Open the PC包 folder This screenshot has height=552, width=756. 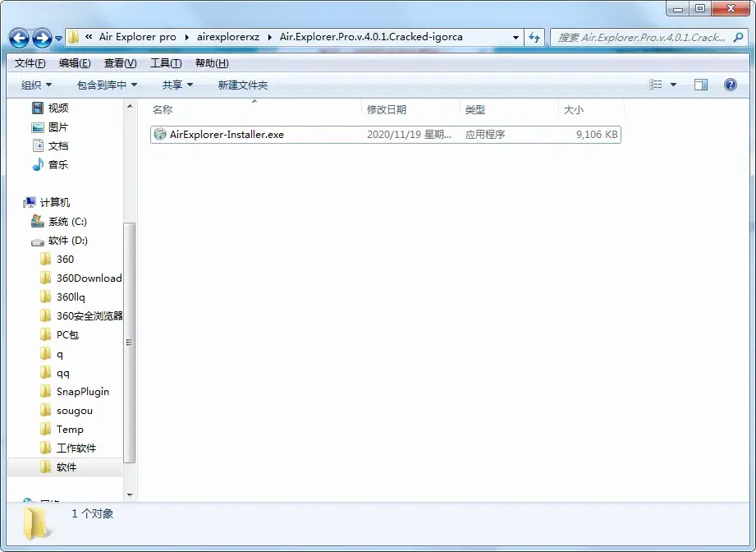67,334
